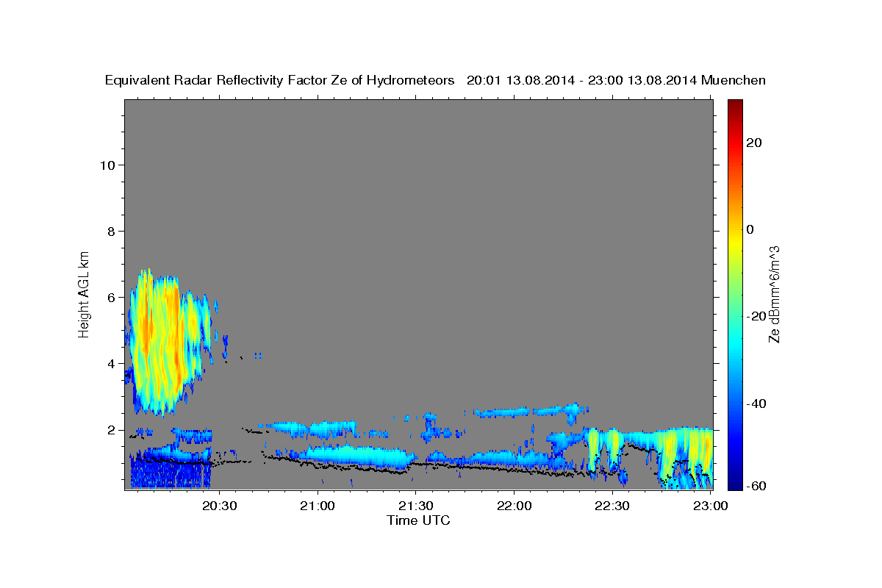Click the 21:30 time tick label
Image resolution: width=882 pixels, height=588 pixels.
point(416,506)
